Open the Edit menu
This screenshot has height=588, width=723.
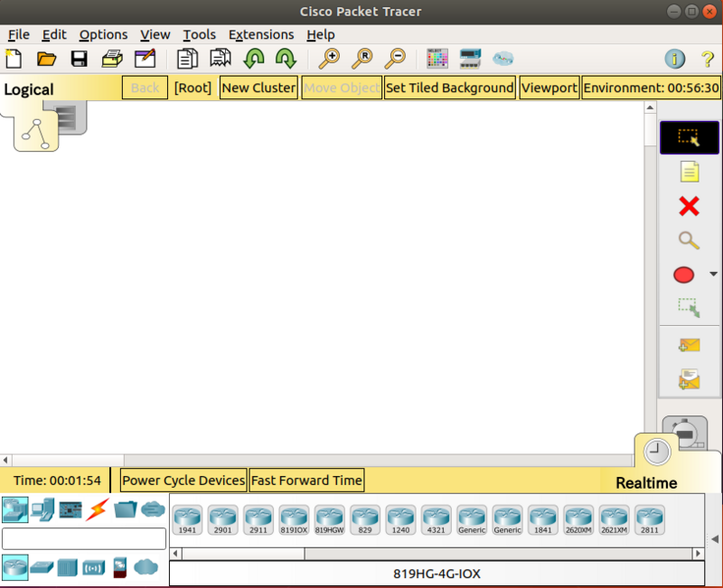pos(54,34)
